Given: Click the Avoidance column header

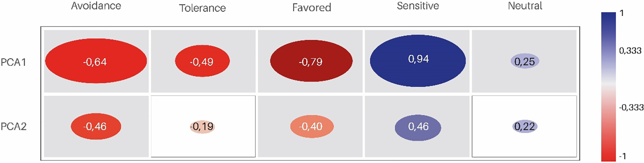Looking at the screenshot, I should point(96,6).
